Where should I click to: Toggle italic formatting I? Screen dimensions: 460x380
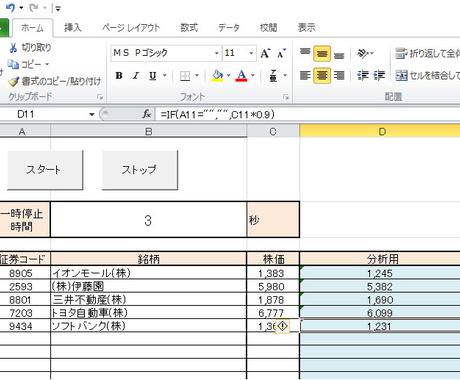pyautogui.click(x=136, y=76)
